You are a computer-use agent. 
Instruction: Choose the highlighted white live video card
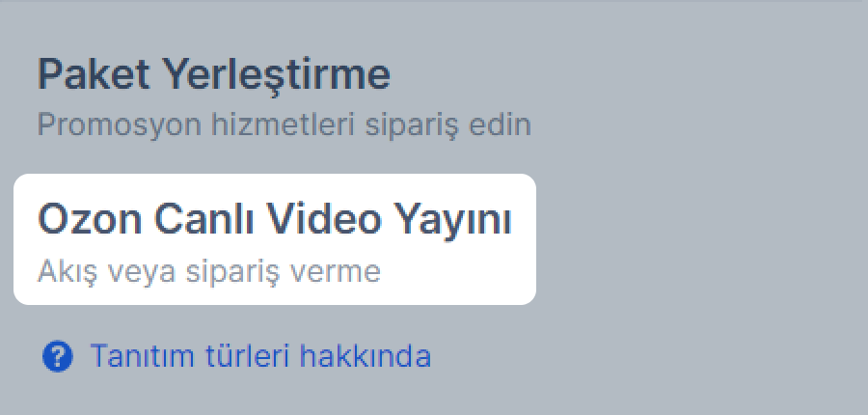[275, 239]
